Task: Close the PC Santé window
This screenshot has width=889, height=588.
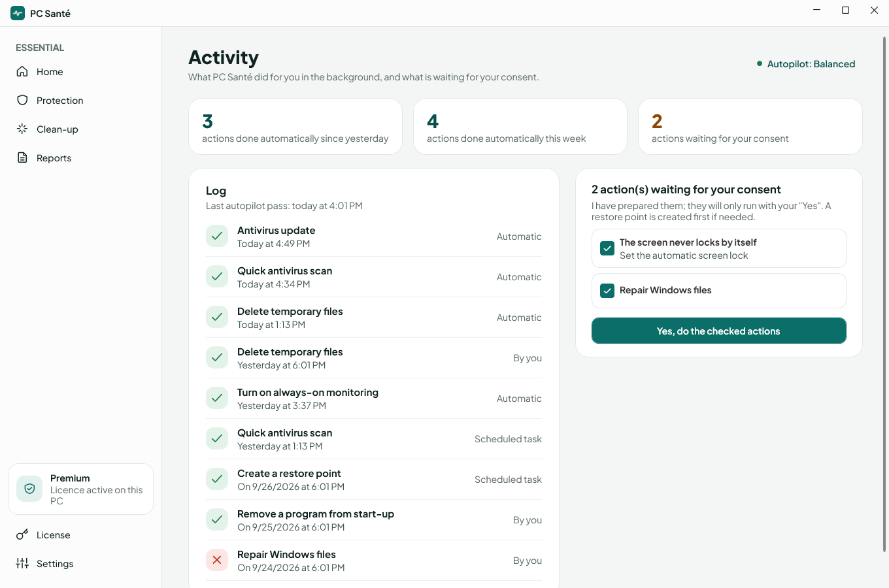Action: 874,10
